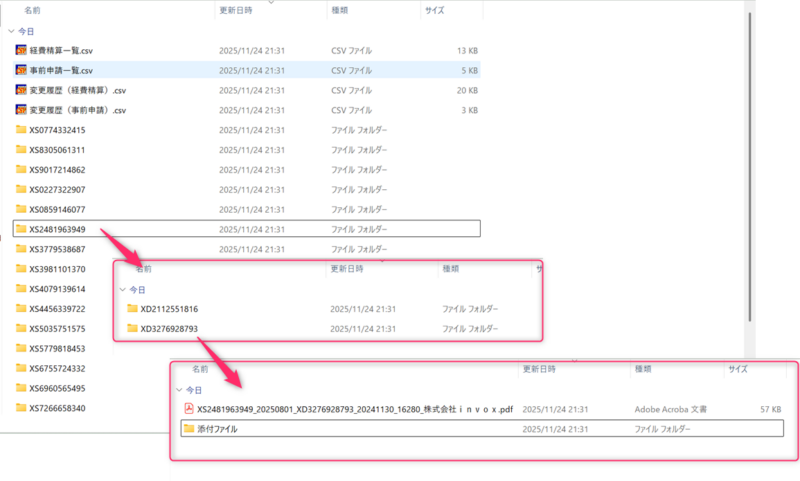Click the XD2112551816 folder icon
This screenshot has width=800, height=481.
point(132,309)
